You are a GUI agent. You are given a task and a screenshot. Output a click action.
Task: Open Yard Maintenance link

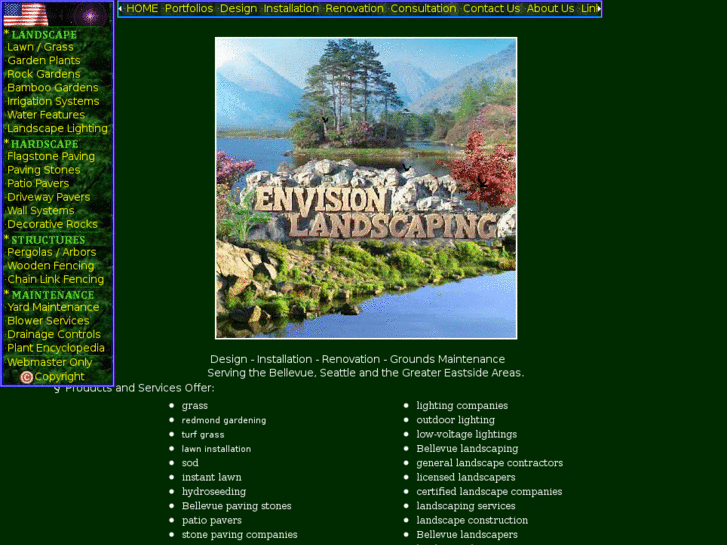[53, 308]
